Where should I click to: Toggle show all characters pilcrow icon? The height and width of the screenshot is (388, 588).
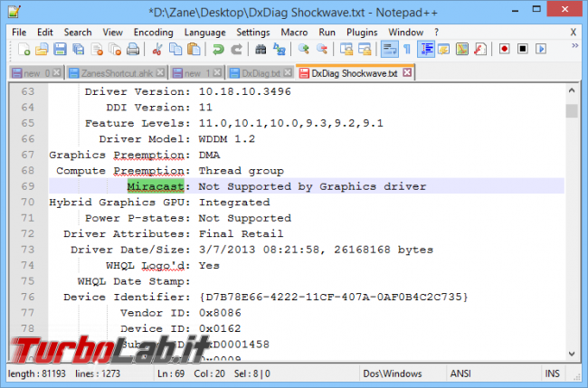407,49
